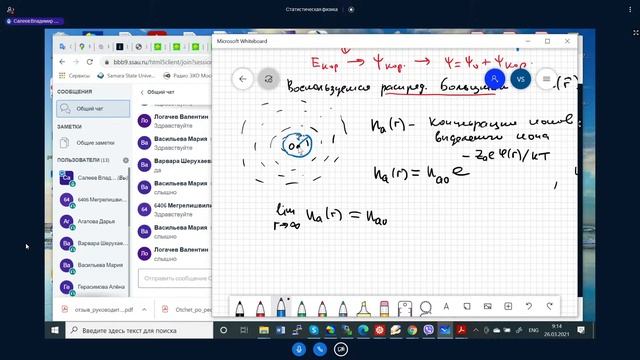Select the eraser tool in Whiteboard
640x360 pixels.
tap(384, 308)
